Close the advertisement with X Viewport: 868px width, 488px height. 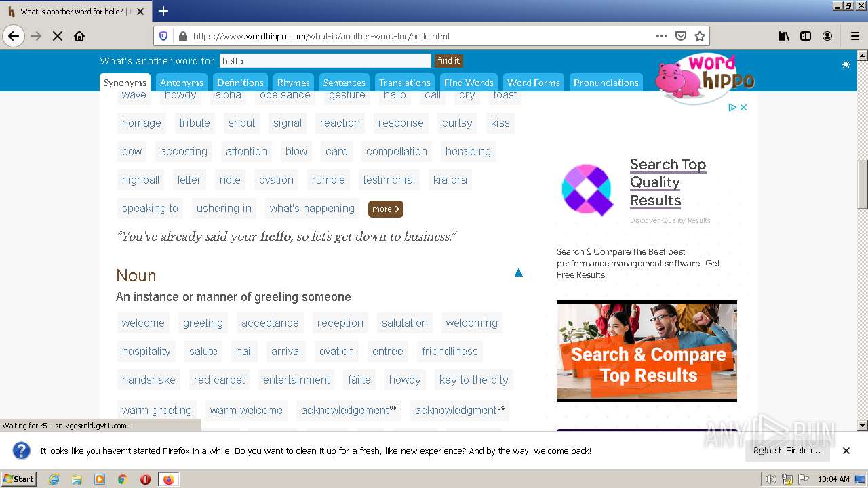pos(743,107)
